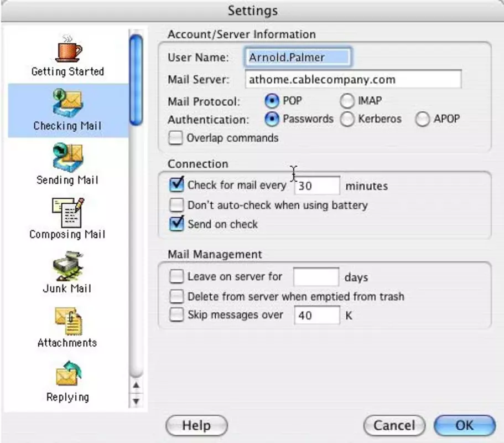Select APOP authentication
Image resolution: width=504 pixels, height=443 pixels.
[422, 119]
